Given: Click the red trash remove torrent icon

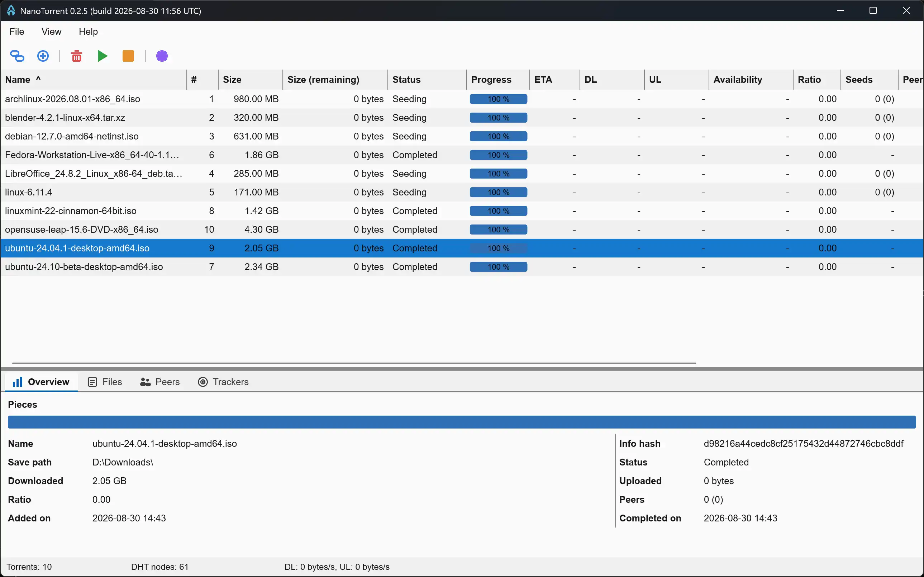Looking at the screenshot, I should [77, 56].
